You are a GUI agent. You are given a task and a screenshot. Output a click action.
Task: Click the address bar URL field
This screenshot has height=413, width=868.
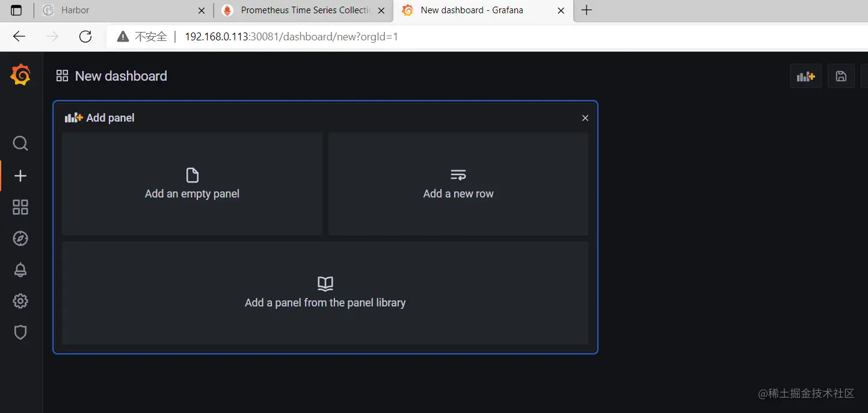[x=487, y=37]
